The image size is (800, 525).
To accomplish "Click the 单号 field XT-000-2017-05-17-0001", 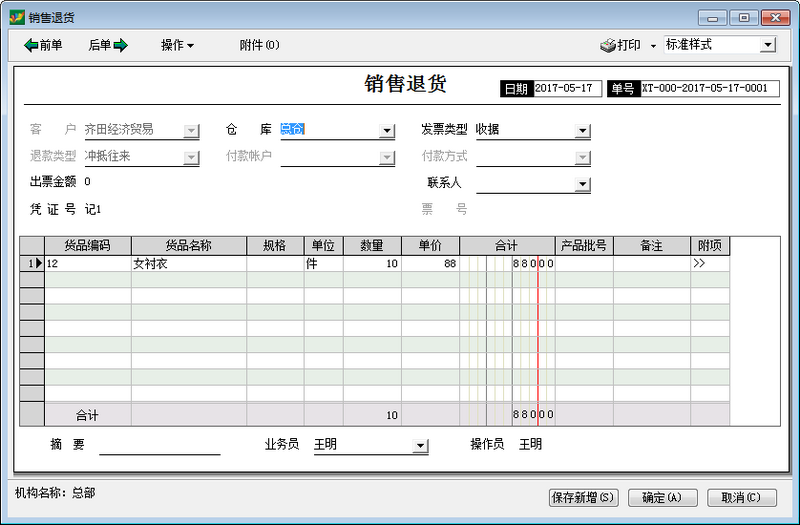I will point(710,88).
